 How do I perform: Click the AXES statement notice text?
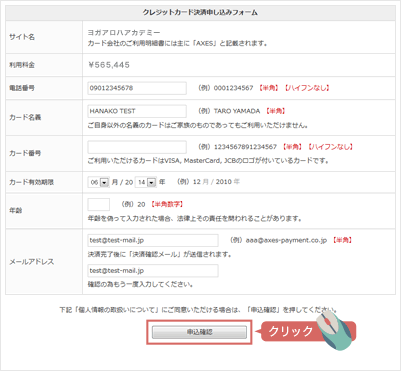pos(178,43)
